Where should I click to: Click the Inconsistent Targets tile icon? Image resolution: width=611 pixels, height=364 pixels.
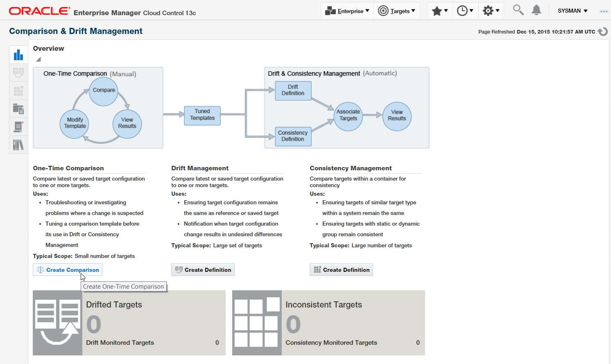pos(257,323)
